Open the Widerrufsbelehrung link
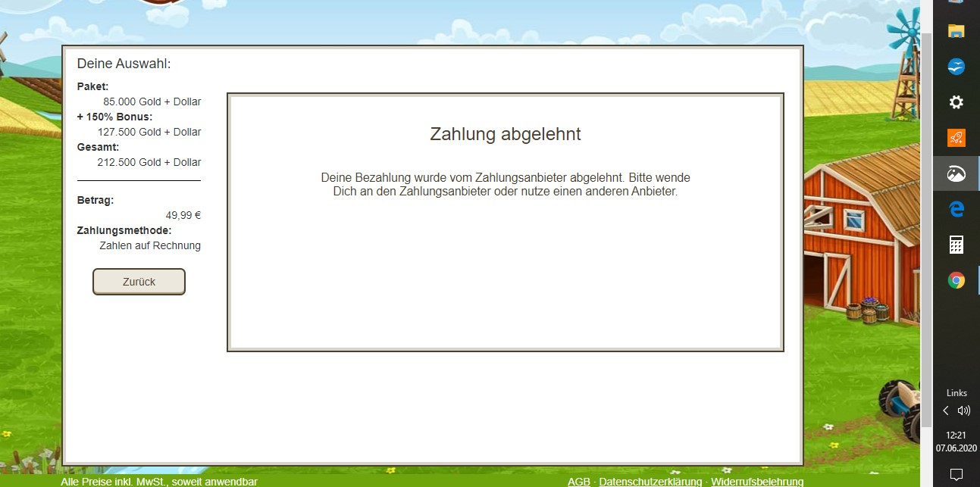 point(757,482)
